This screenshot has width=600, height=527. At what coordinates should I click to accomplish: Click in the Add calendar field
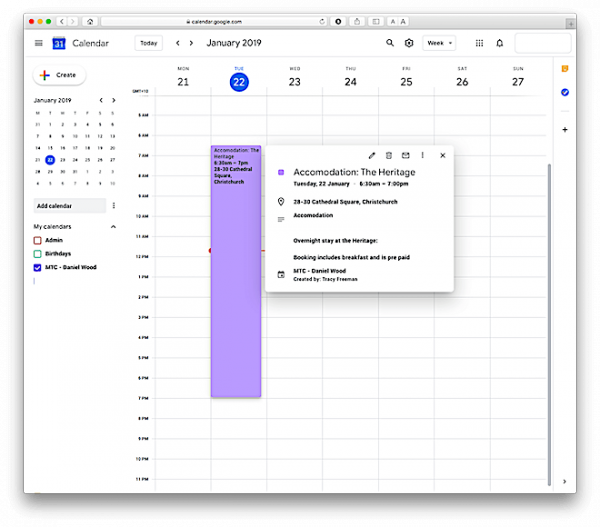(x=70, y=206)
